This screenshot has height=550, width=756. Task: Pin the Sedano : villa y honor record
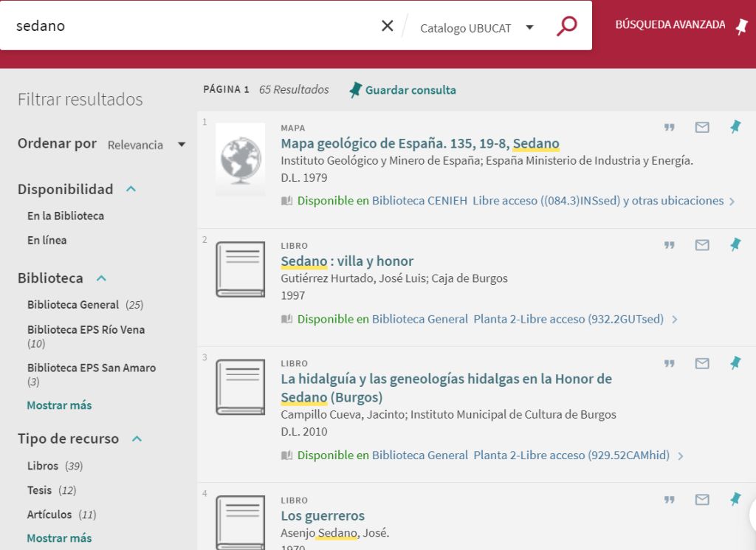[735, 245]
